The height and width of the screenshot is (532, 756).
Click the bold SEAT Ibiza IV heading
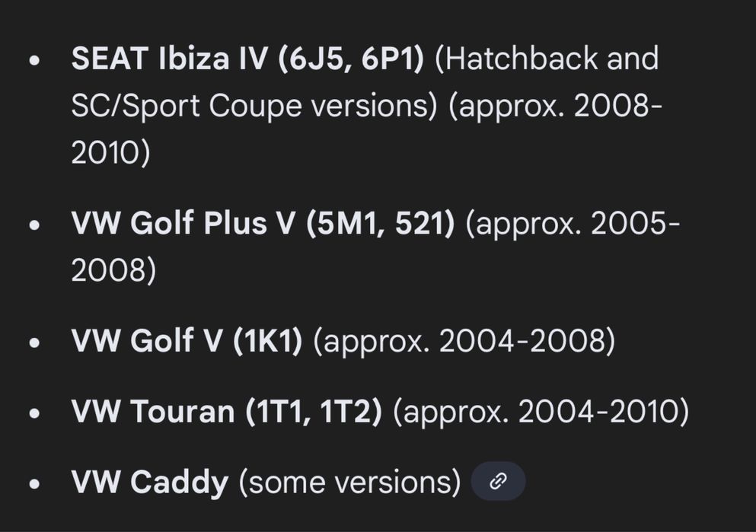coord(247,59)
